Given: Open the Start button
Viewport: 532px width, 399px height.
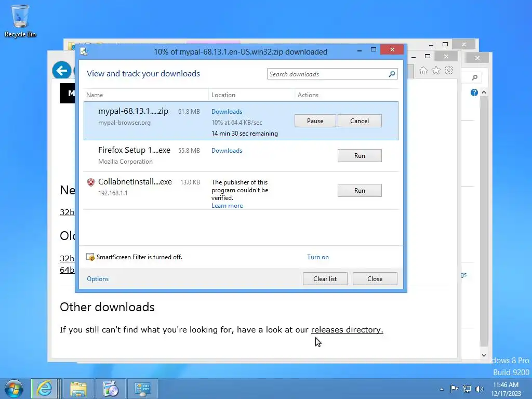Looking at the screenshot, I should pos(14,389).
